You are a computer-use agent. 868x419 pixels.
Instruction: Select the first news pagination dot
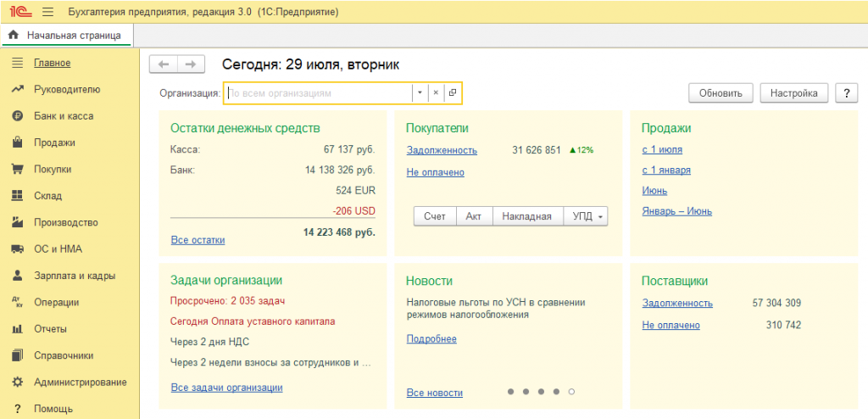[x=510, y=392]
